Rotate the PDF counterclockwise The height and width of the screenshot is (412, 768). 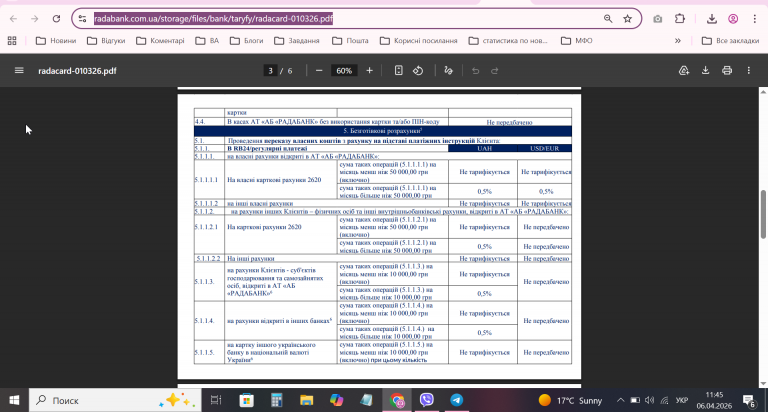pyautogui.click(x=418, y=71)
